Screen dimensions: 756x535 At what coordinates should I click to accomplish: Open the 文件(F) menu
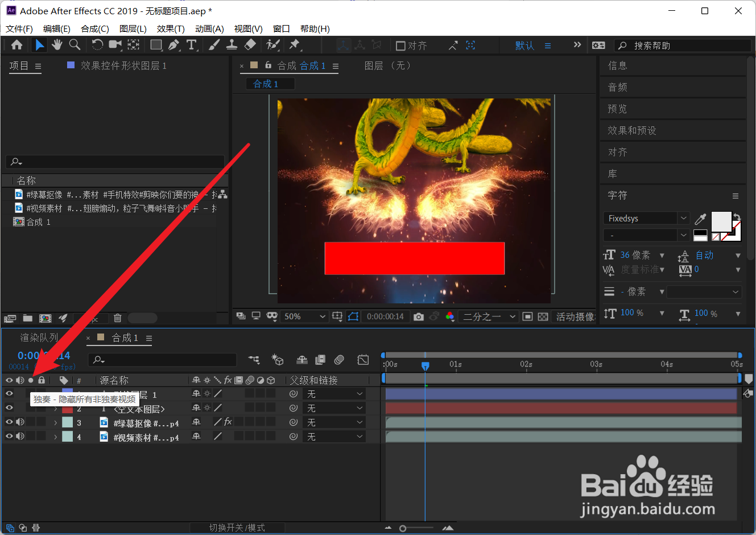tap(19, 28)
